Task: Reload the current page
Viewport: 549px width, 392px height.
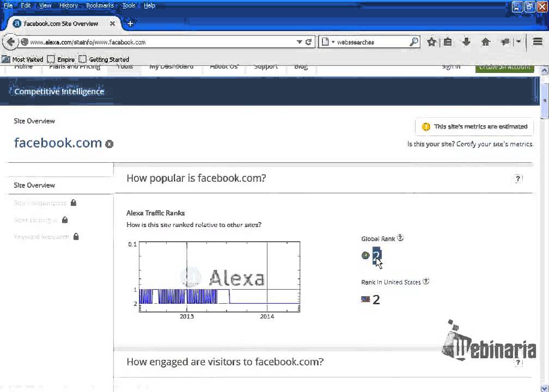Action: [308, 42]
